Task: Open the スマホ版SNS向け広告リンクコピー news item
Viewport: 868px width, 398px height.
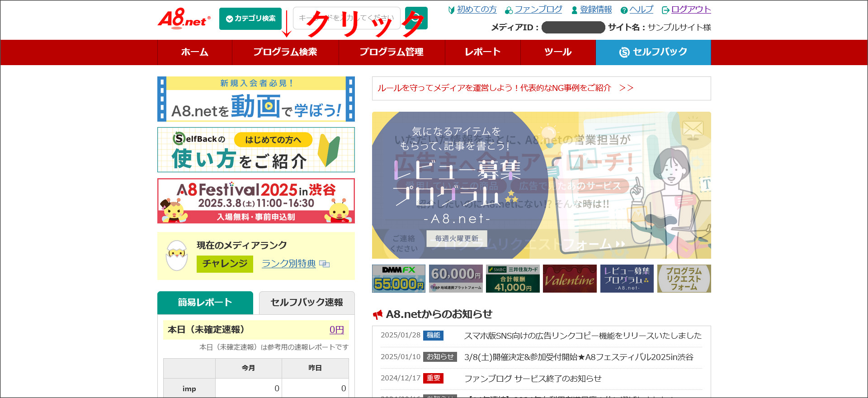Action: pos(583,336)
